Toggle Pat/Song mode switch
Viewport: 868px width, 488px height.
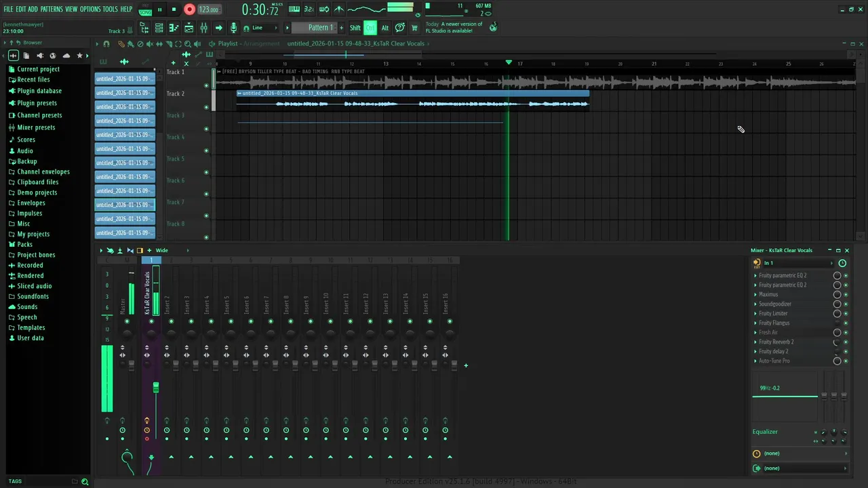pyautogui.click(x=145, y=9)
